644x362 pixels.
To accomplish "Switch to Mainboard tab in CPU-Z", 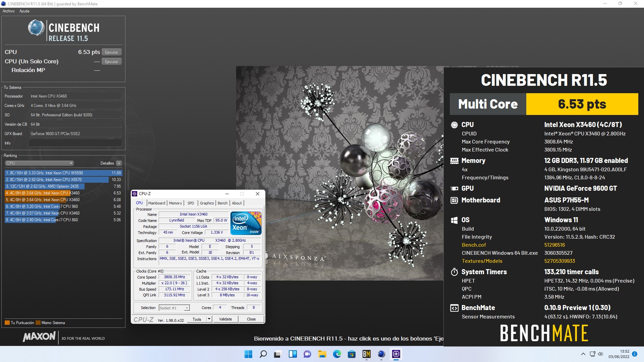I will coord(157,203).
